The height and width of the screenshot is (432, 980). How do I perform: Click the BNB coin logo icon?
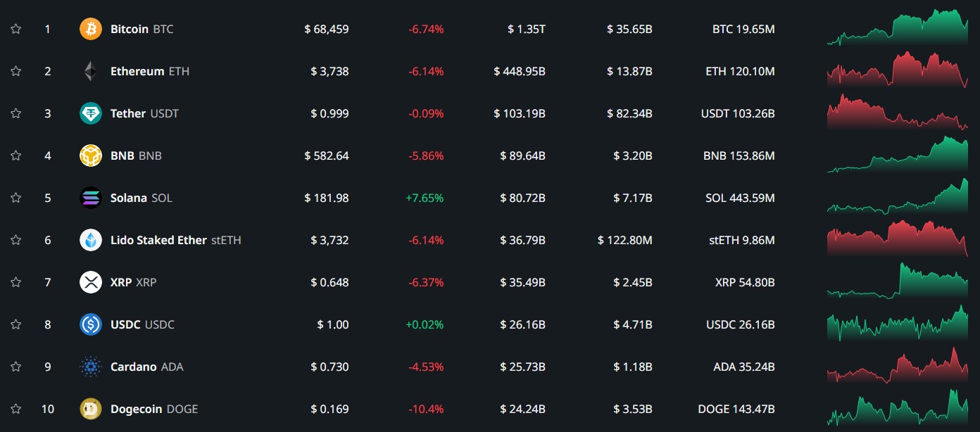point(91,155)
